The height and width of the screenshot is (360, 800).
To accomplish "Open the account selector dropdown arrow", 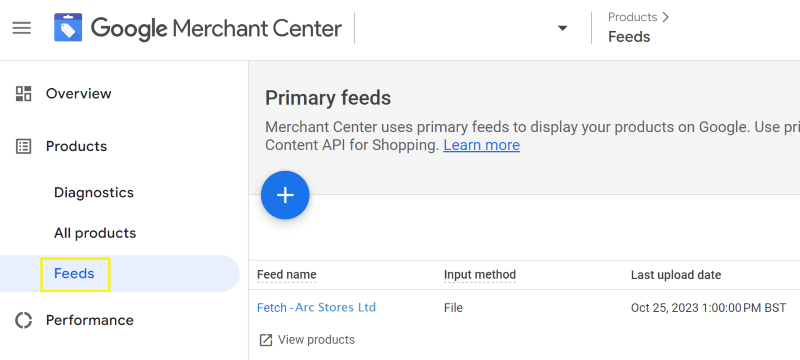I will coord(562,28).
